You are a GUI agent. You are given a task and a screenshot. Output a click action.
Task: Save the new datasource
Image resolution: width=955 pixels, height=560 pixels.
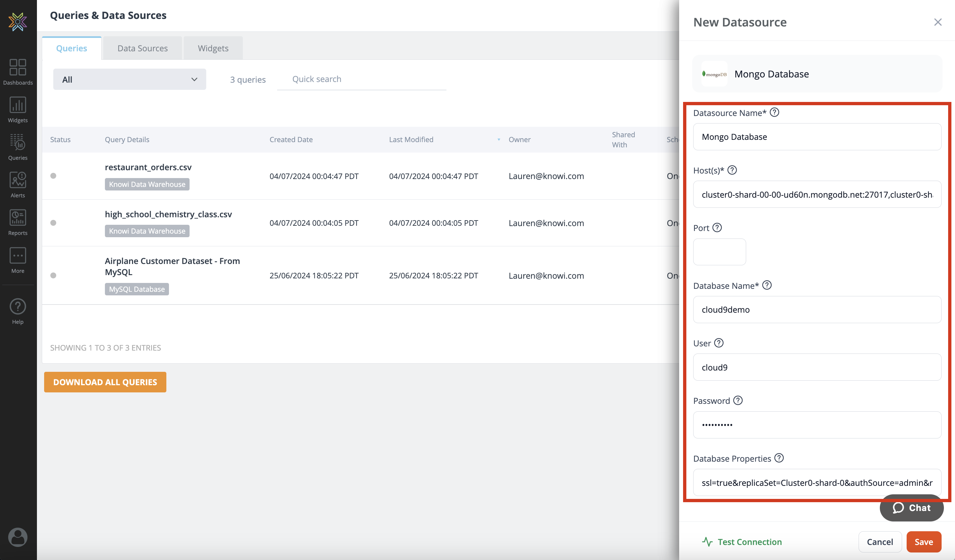tap(924, 542)
